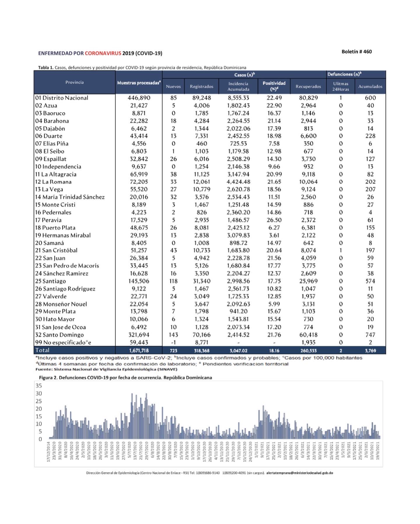Click La Romana incidence value '4,424.48'

[x=238, y=182]
